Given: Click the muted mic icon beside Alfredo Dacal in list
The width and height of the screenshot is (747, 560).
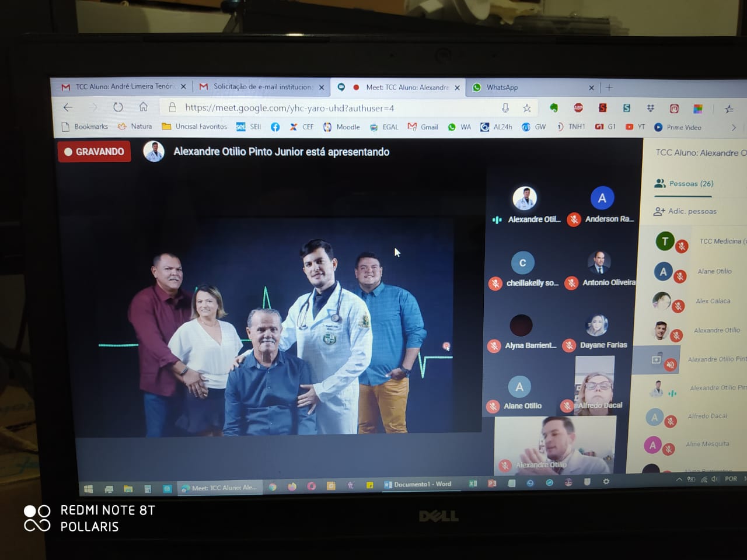Looking at the screenshot, I should pyautogui.click(x=671, y=421).
